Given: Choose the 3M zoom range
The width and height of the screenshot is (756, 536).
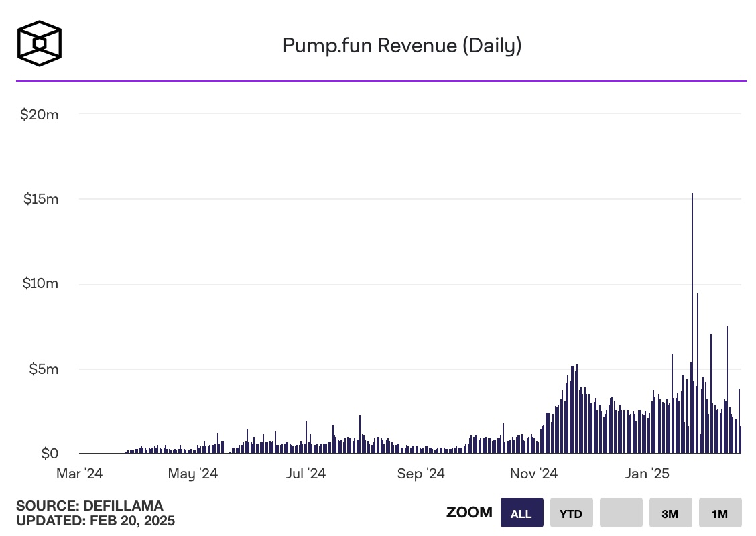Looking at the screenshot, I should 671,513.
